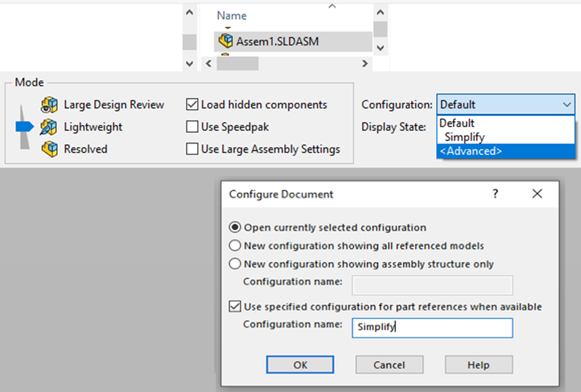Uncheck Load hidden components
This screenshot has width=581, height=392.
tap(192, 105)
